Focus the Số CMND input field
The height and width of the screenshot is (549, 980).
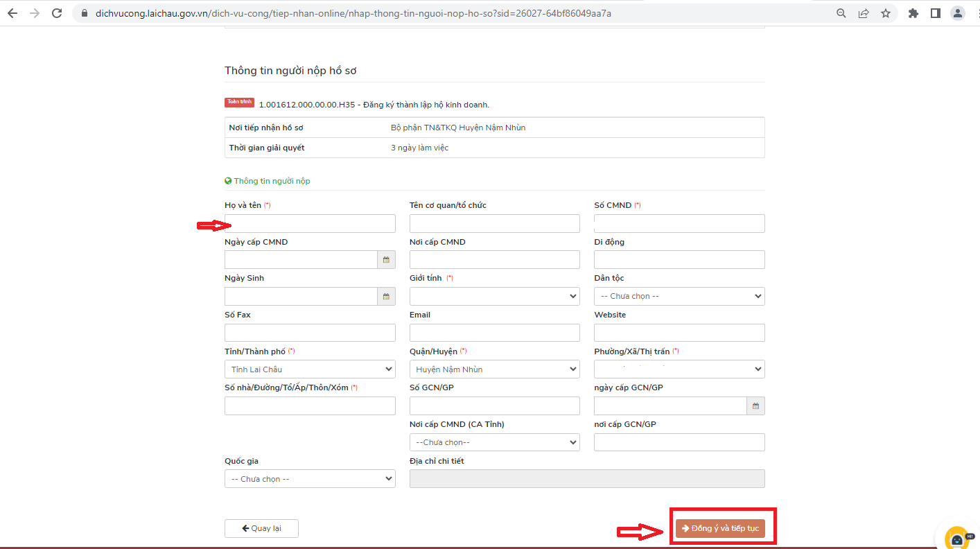tap(679, 223)
